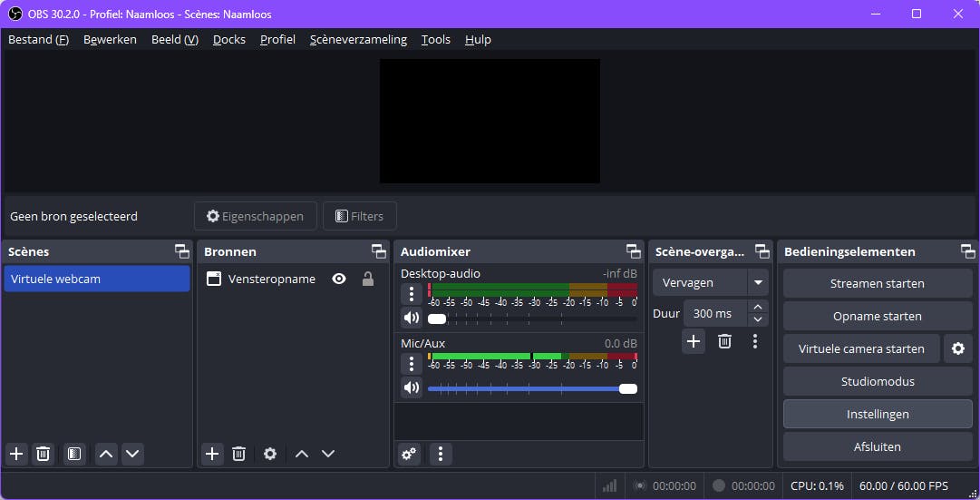Undock the Bronnen panel
The width and height of the screenshot is (980, 500).
tap(379, 251)
